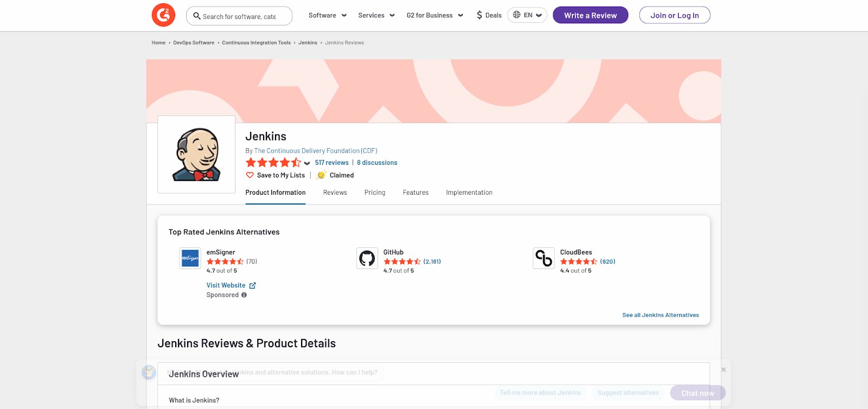The image size is (868, 409).
Task: Open Continuous Integration Tools breadcrumb
Action: pos(256,43)
